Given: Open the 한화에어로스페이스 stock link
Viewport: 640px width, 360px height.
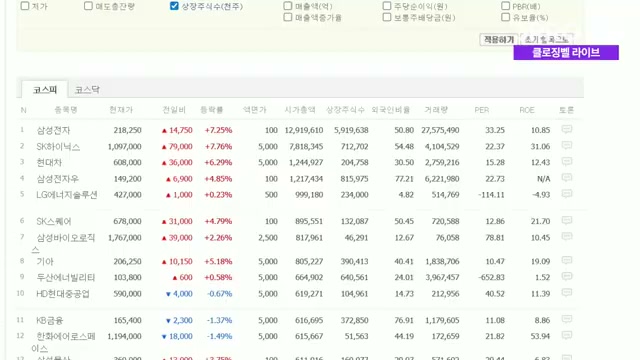Looking at the screenshot, I should 64,342.
